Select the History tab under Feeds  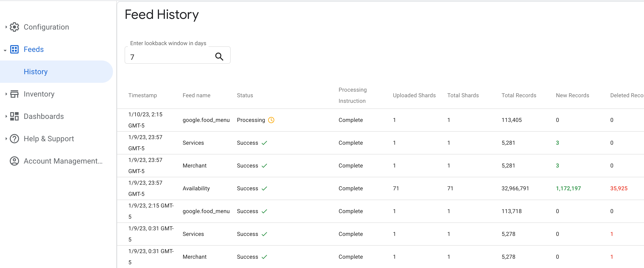pos(36,71)
